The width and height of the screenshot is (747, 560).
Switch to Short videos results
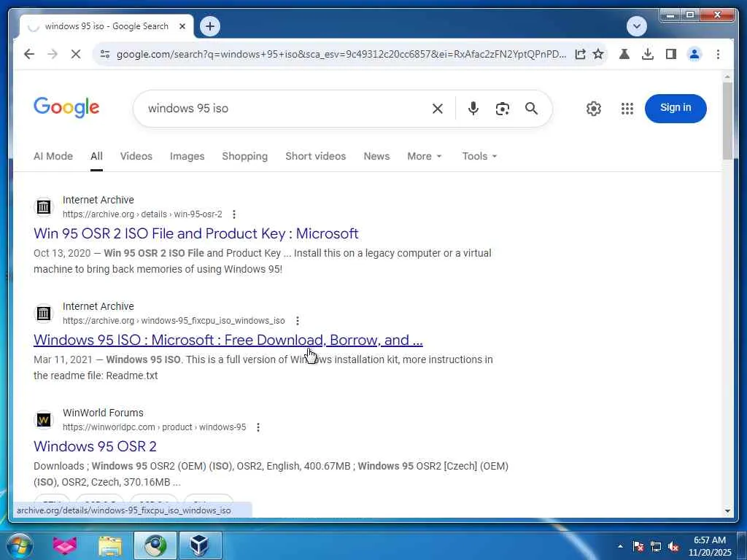pyautogui.click(x=315, y=156)
